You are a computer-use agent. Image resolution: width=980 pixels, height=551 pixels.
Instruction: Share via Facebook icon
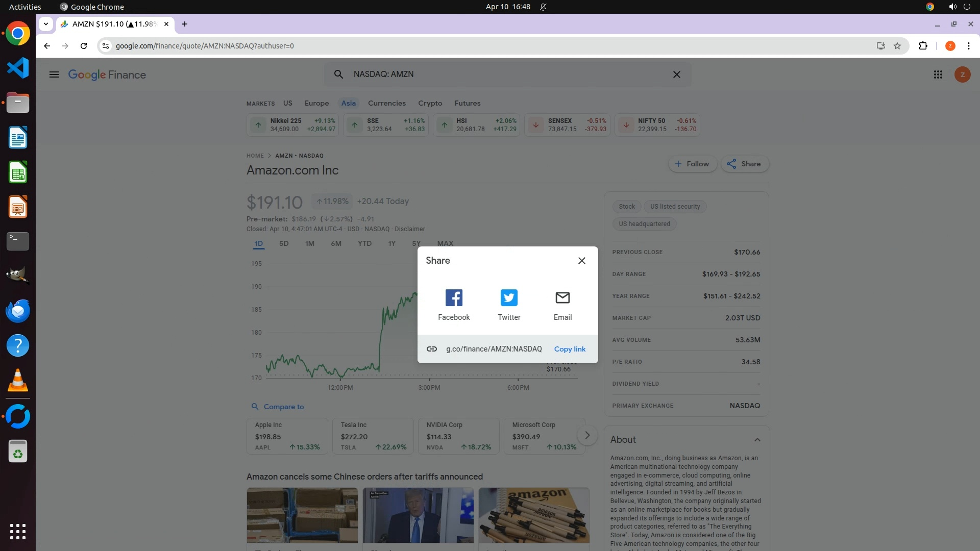click(x=453, y=298)
